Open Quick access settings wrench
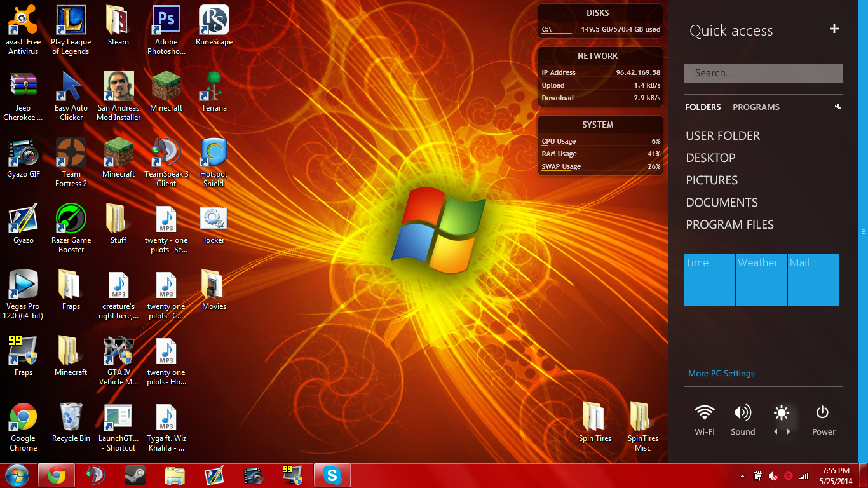Viewport: 868px width, 488px height. pyautogui.click(x=838, y=107)
